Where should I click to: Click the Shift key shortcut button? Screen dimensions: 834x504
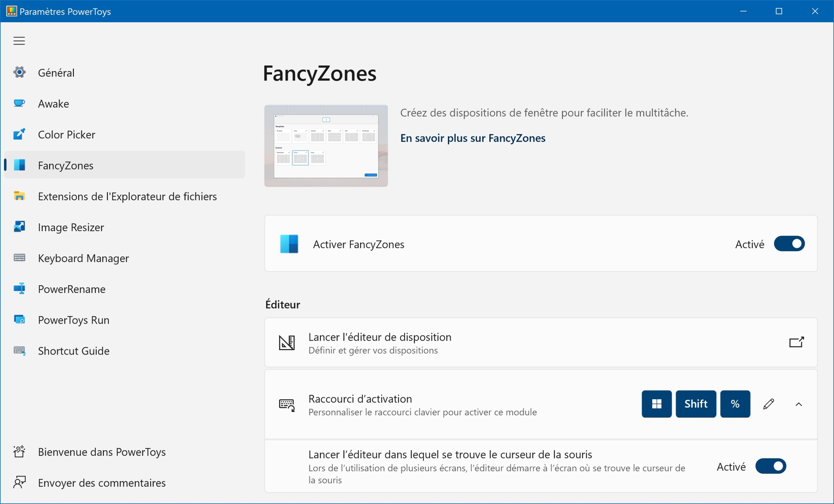696,404
